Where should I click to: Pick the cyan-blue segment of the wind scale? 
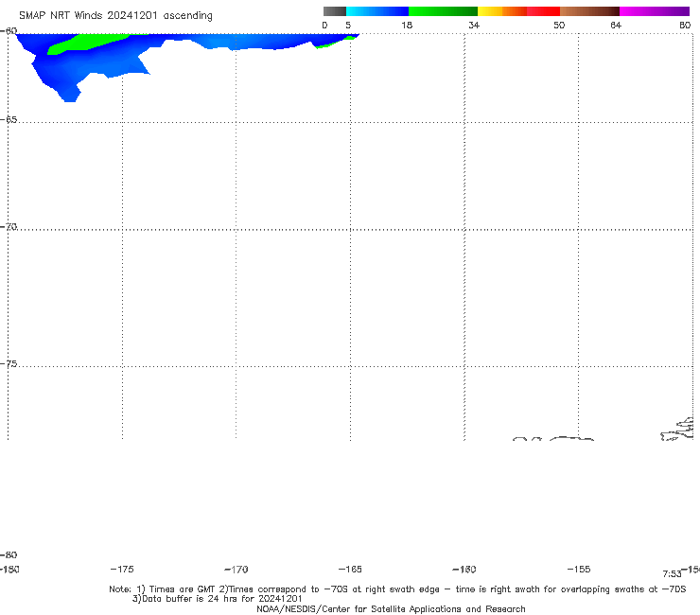(x=377, y=11)
